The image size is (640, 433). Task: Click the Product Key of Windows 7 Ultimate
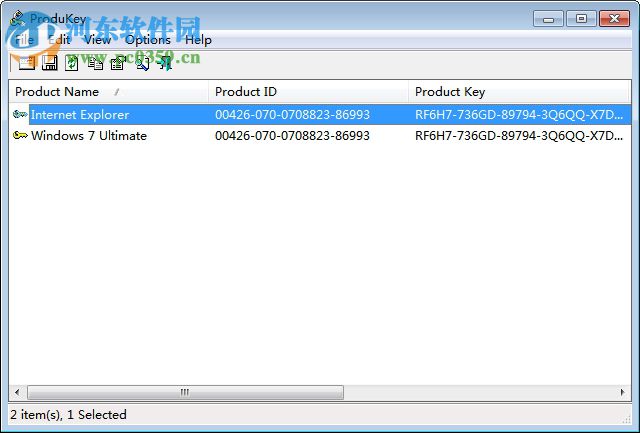pos(519,135)
